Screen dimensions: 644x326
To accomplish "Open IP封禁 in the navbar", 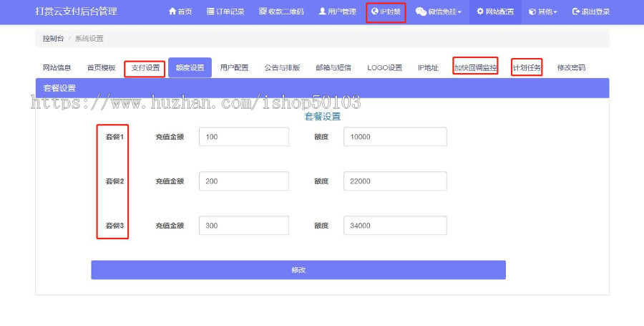I will (x=386, y=11).
